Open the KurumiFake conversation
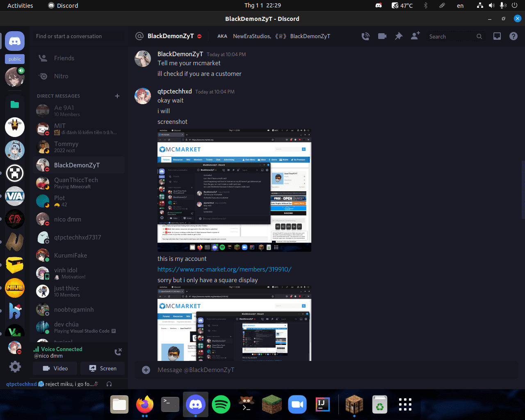Viewport: 525px width, 420px height. [x=79, y=255]
